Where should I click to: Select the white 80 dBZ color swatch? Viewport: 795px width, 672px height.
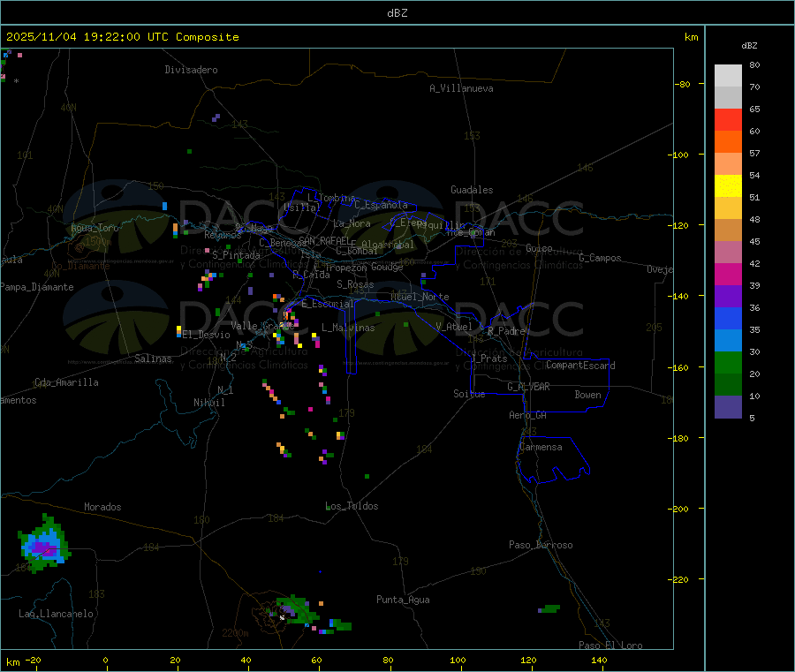pyautogui.click(x=728, y=76)
